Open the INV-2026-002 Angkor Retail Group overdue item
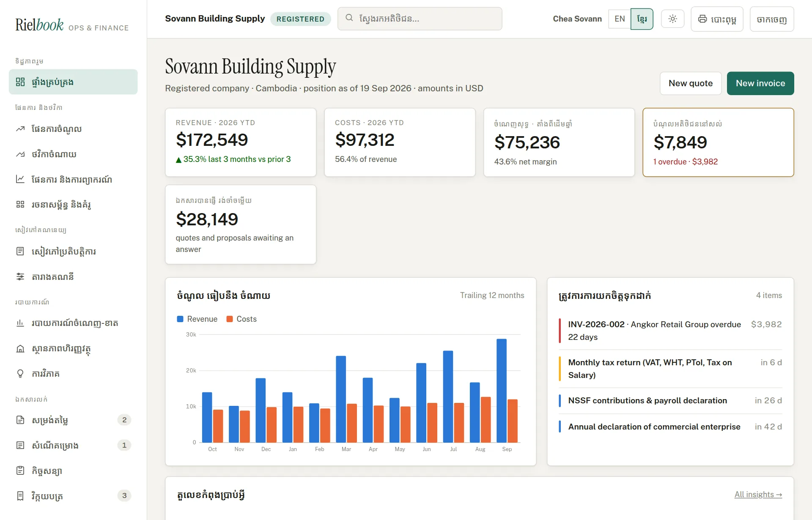Viewport: 812px width, 520px height. coord(670,331)
